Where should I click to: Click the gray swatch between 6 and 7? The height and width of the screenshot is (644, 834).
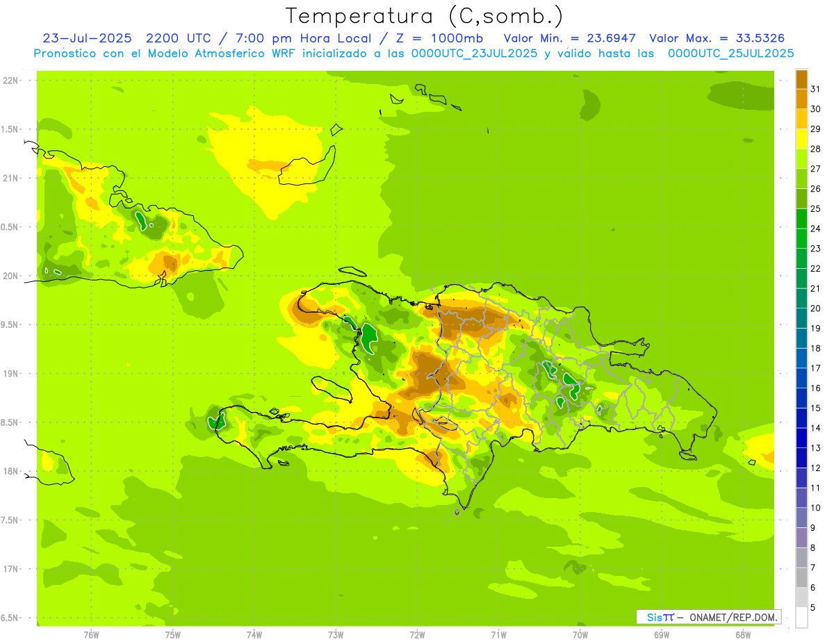coord(801,578)
